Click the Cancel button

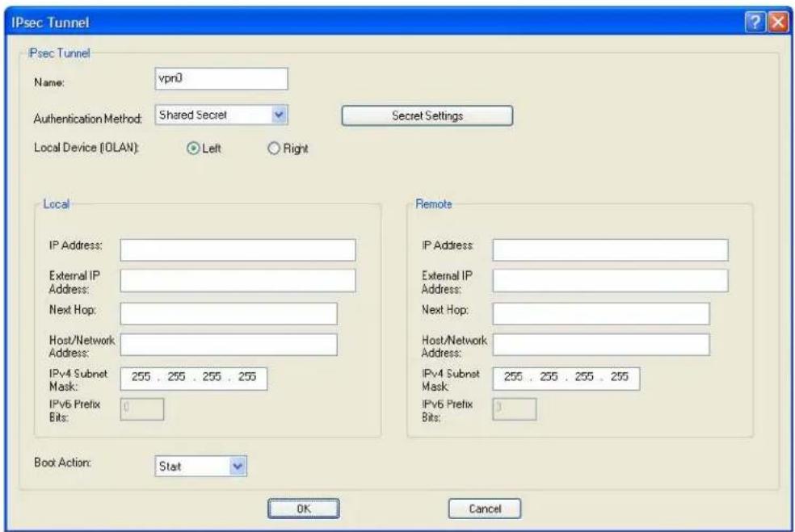(485, 509)
